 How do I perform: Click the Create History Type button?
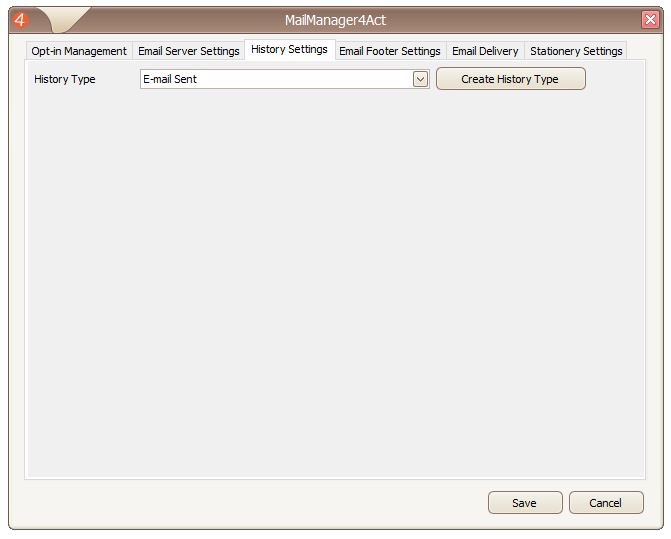pos(511,79)
